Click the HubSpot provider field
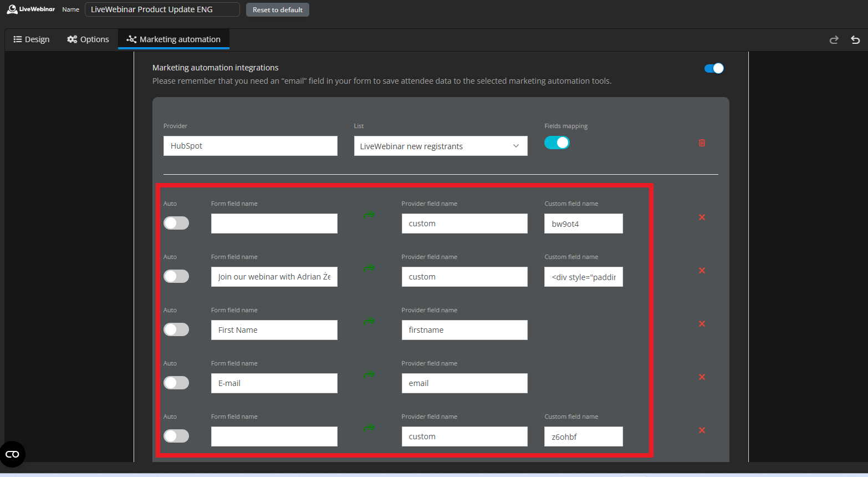Screen dimensions: 868x477 (250, 146)
